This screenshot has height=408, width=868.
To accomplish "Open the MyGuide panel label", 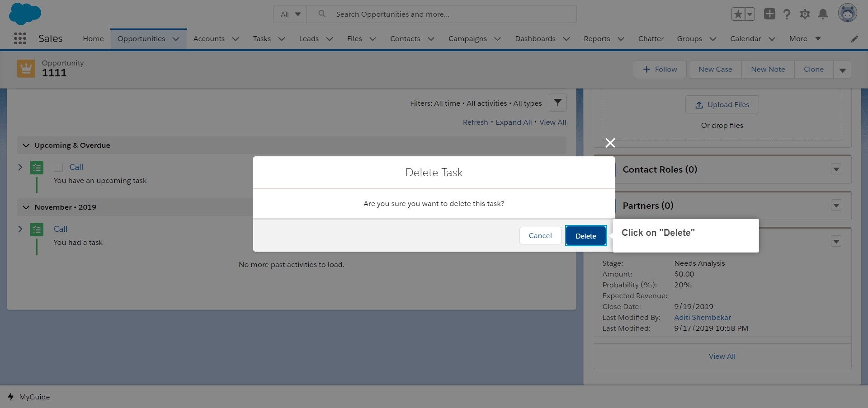I will (34, 397).
